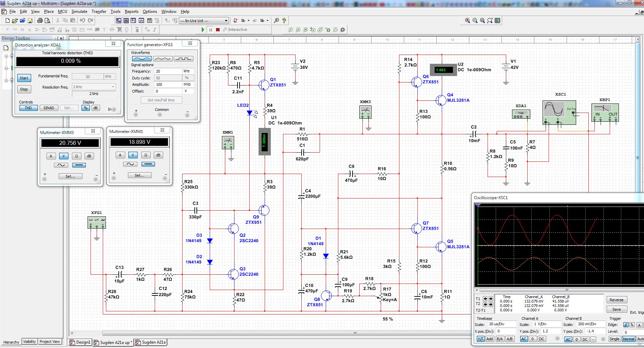Zoom in on the schematic

(x=468, y=21)
